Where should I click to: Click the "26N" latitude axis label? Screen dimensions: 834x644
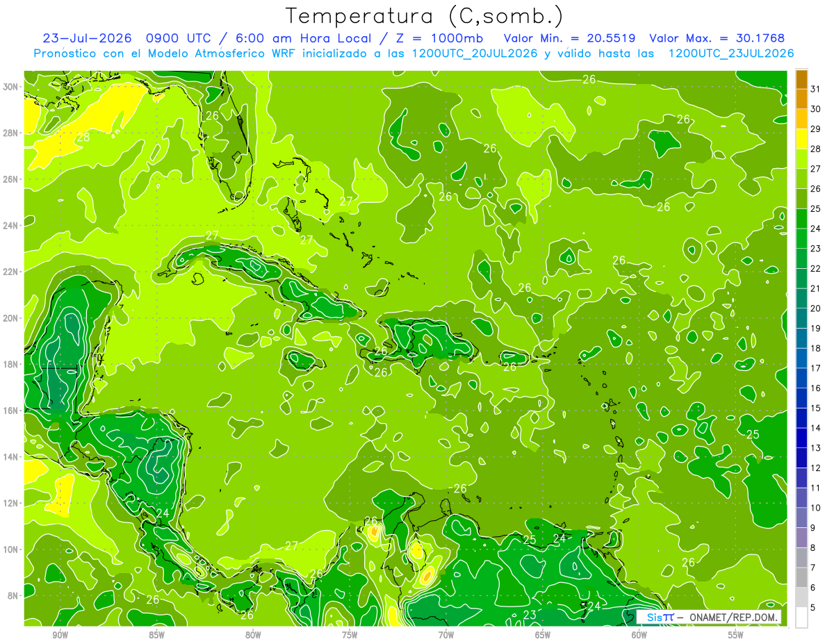12,179
